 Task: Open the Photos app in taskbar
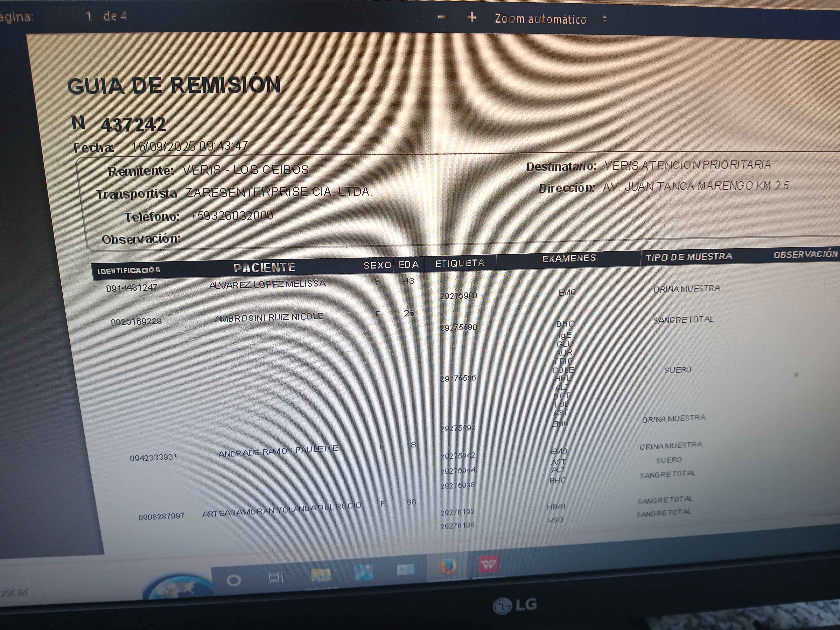click(363, 573)
